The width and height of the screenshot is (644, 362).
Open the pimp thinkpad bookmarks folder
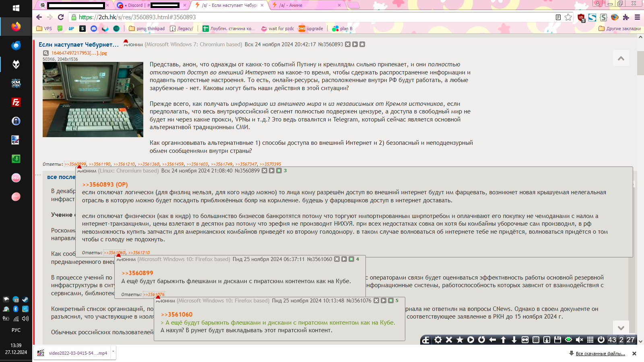tap(147, 29)
